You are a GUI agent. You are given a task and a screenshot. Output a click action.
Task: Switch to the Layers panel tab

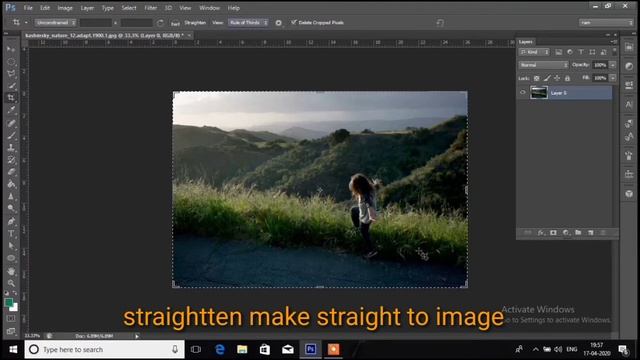click(526, 42)
